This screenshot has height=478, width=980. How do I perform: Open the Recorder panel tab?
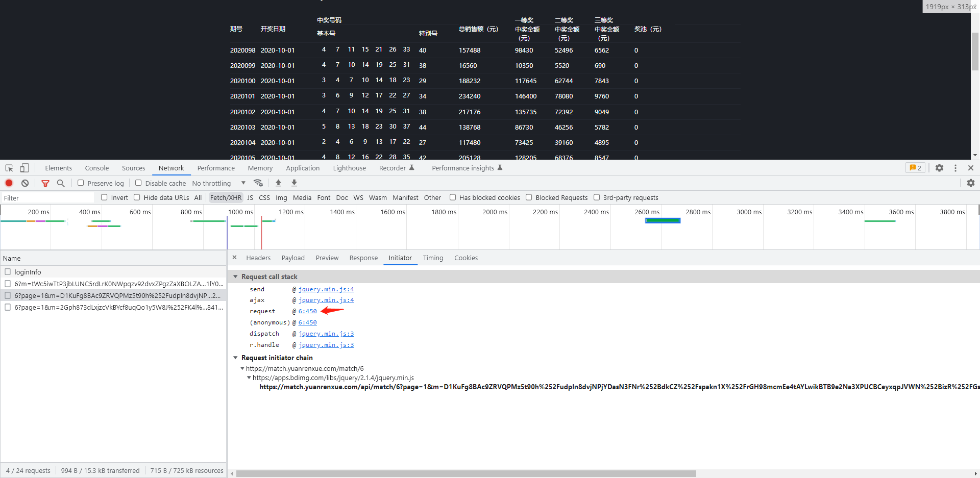[397, 168]
